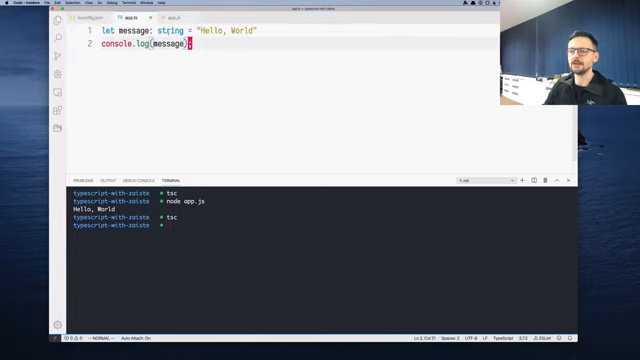This screenshot has height=360, width=640.
Task: Open the folder/project manager icon in activity bar
Action: coord(58,128)
